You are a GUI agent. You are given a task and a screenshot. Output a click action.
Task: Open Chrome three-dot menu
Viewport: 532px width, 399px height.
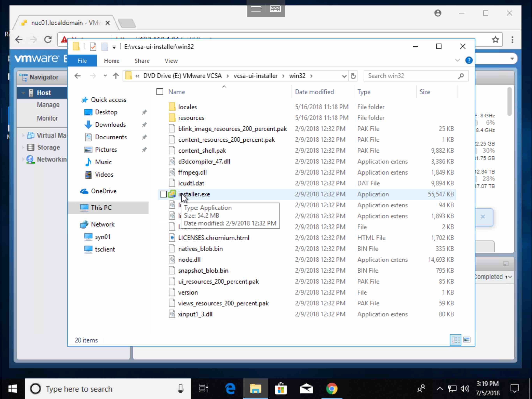click(512, 40)
